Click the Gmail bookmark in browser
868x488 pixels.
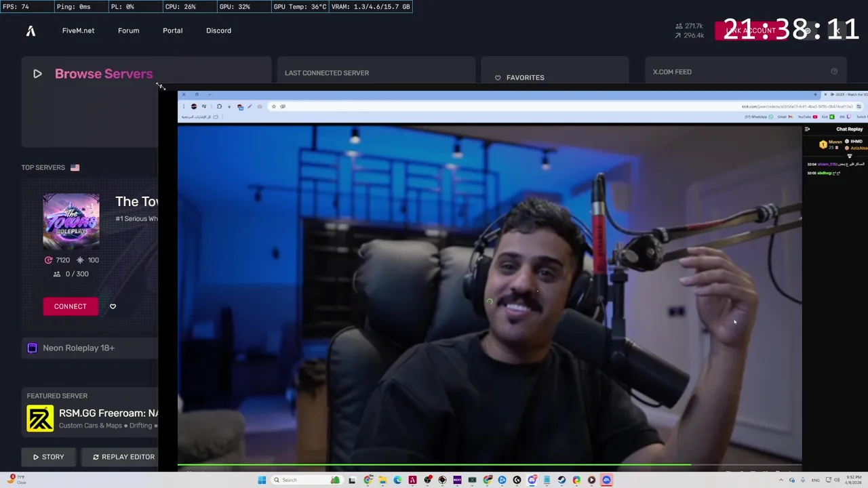pyautogui.click(x=785, y=117)
